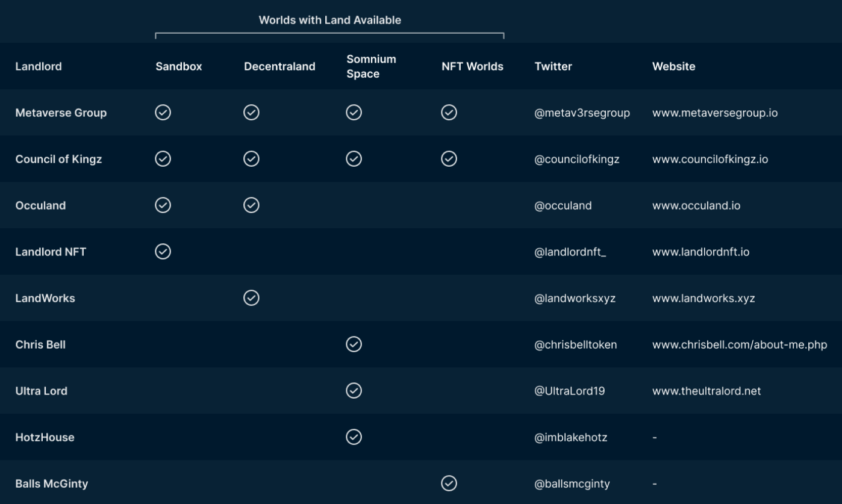Viewport: 842px width, 504px height.
Task: Click Landlord NFT's Sandbox availability checkmark
Action: [x=163, y=251]
